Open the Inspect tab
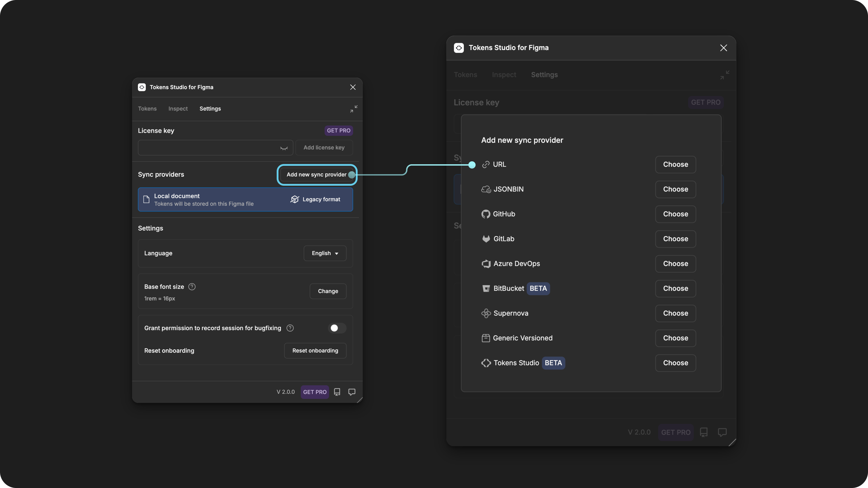The height and width of the screenshot is (488, 868). coord(178,109)
